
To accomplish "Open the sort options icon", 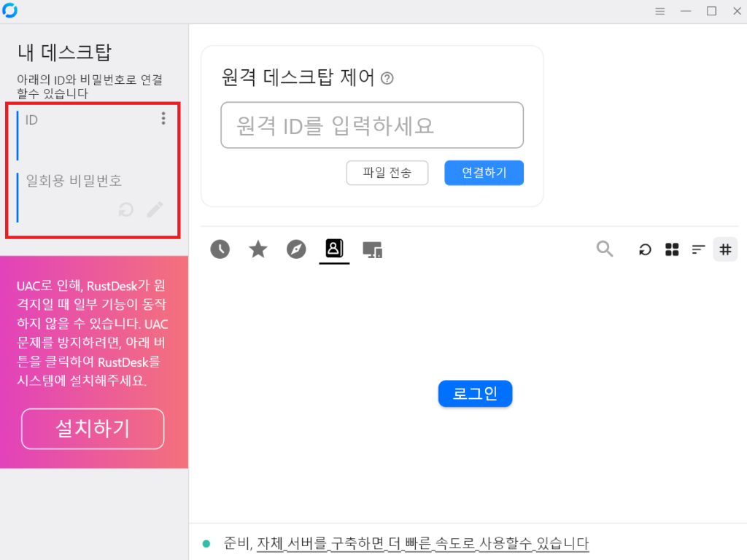I will tap(698, 250).
